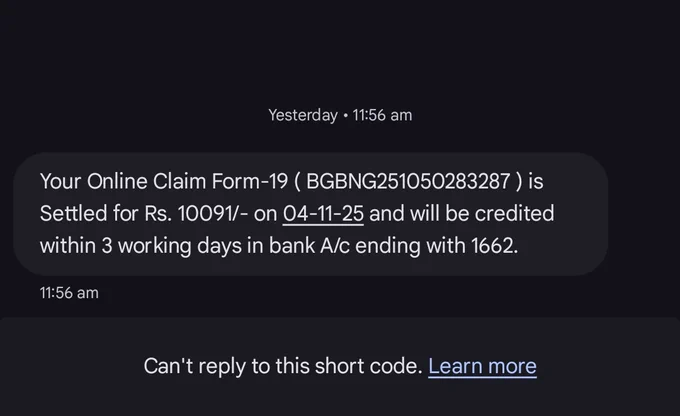This screenshot has height=416, width=680.
Task: Tap claim ID BGBNG251050283287 in message
Action: (x=408, y=182)
